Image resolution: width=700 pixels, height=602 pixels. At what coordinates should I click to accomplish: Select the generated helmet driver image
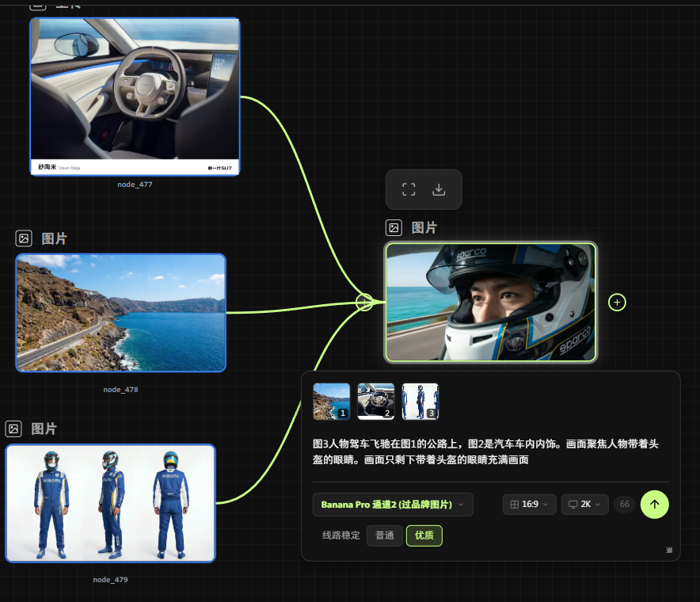point(490,302)
